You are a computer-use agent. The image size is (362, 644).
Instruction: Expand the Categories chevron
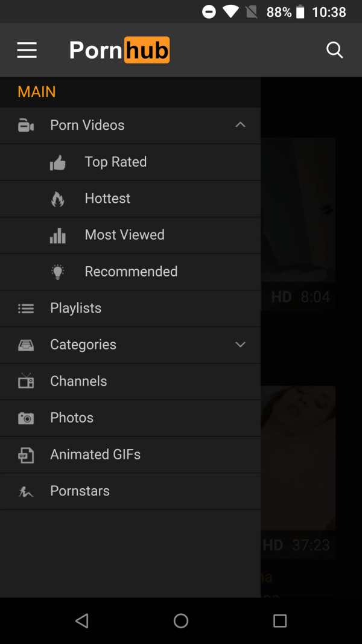pyautogui.click(x=240, y=345)
